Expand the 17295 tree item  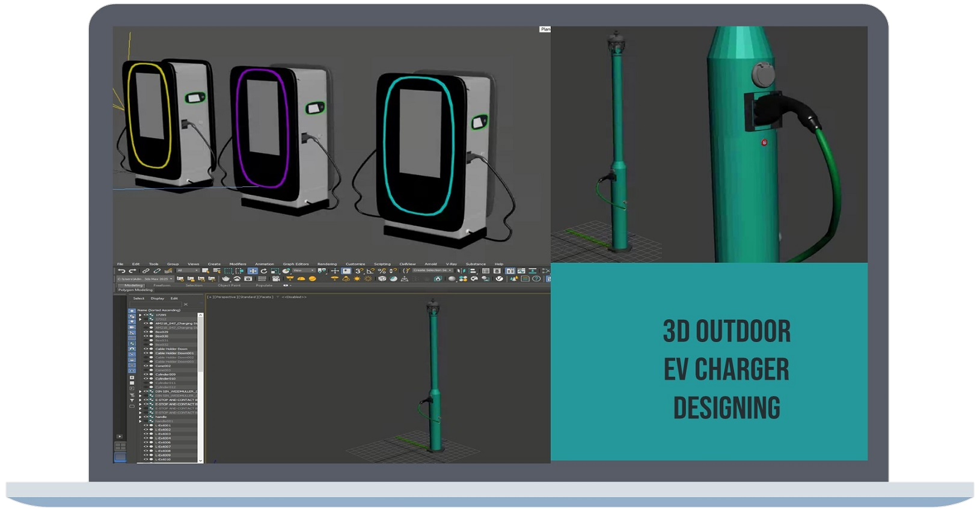click(140, 315)
